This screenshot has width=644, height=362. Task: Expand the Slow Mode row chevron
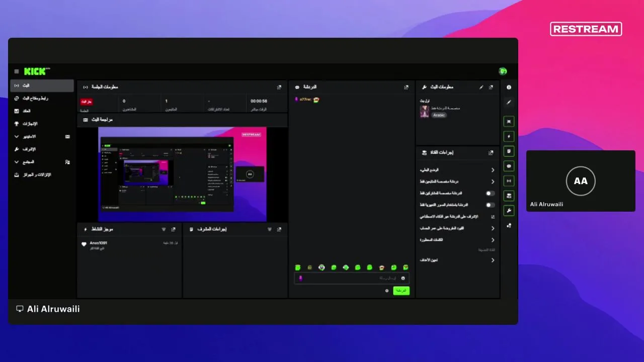tap(493, 170)
